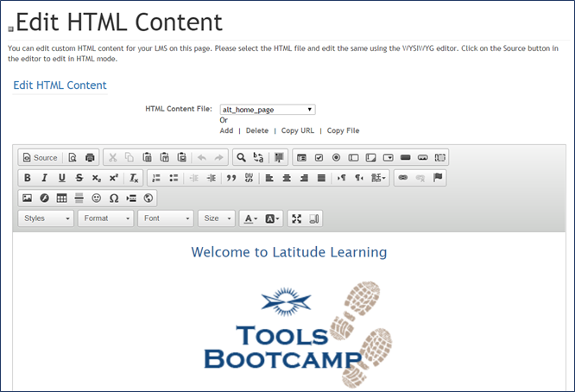575x392 pixels.
Task: Insert a Form using the form icon
Action: coord(301,157)
